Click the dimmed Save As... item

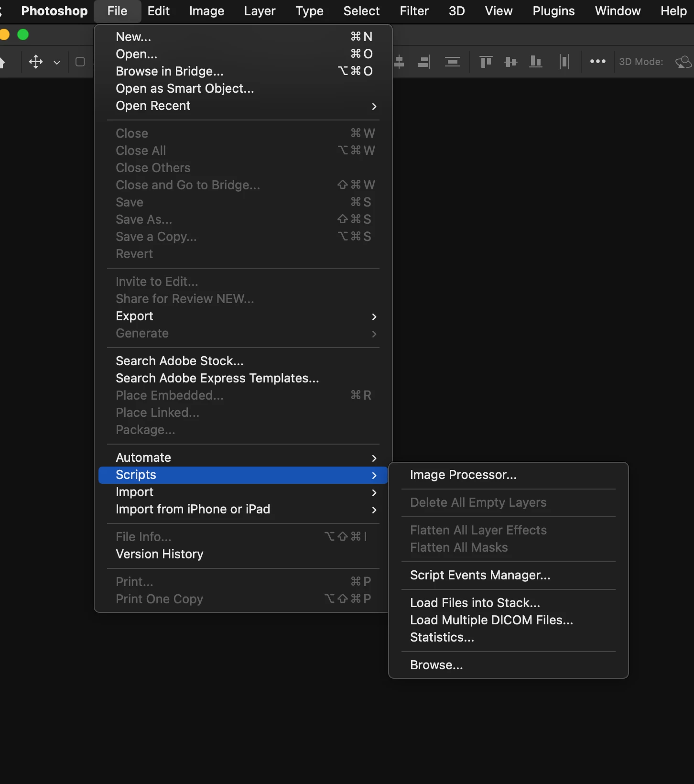(x=243, y=219)
